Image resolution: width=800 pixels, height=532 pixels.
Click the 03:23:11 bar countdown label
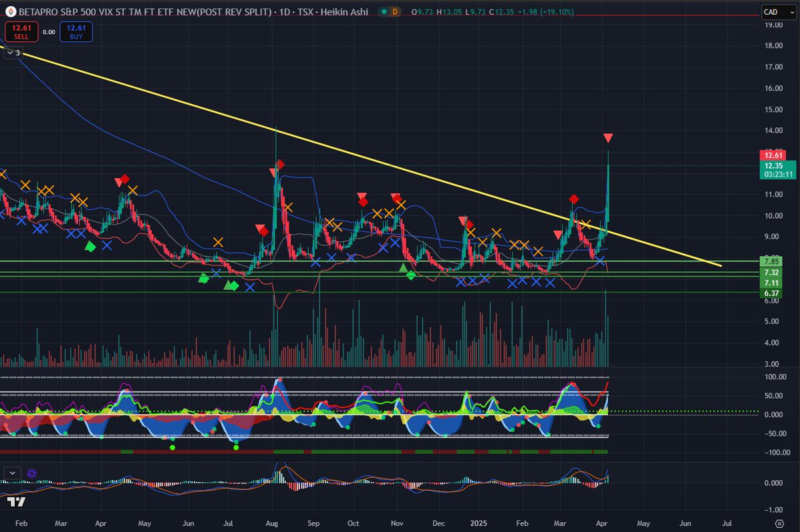(x=778, y=174)
